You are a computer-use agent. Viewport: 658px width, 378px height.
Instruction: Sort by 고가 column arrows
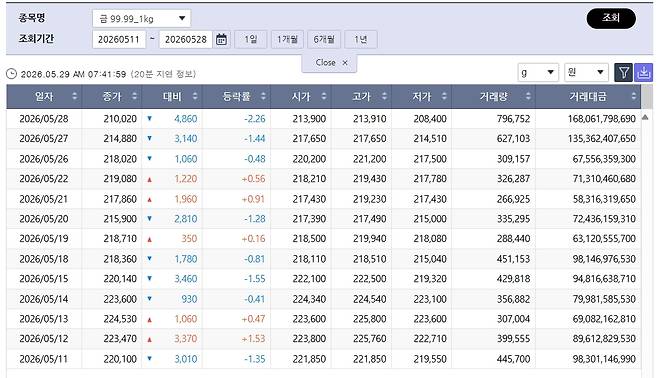pos(384,96)
